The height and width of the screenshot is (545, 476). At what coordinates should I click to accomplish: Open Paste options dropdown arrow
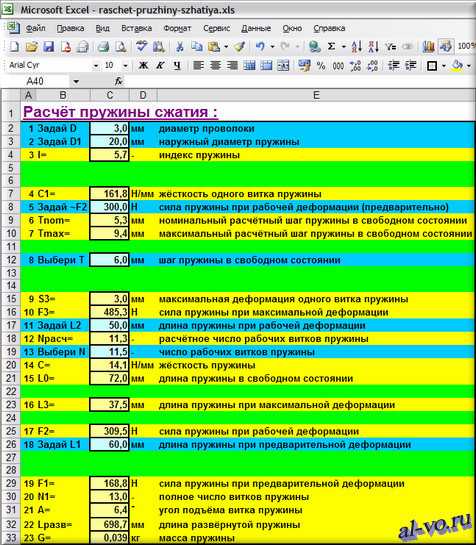pos(226,46)
